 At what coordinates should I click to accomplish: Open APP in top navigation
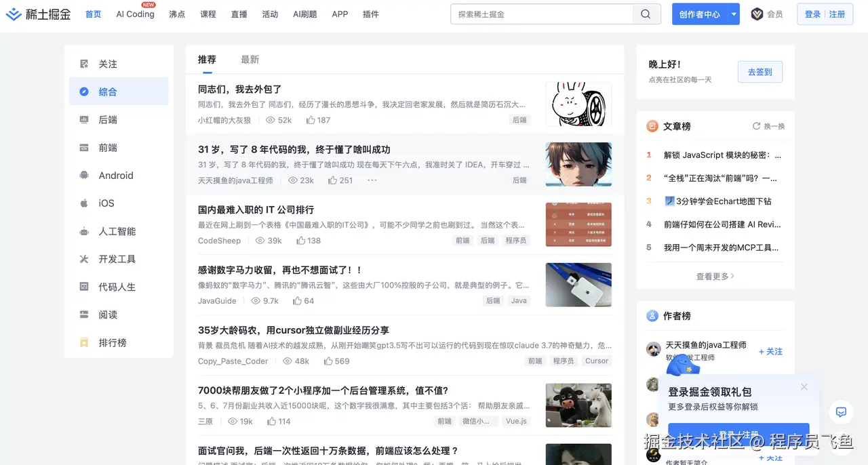tap(340, 14)
